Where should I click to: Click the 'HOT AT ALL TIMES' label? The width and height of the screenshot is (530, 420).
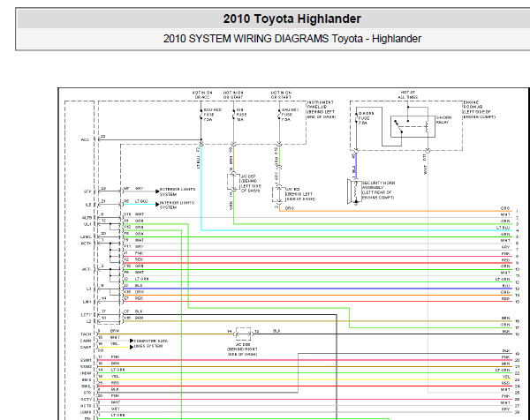tap(409, 94)
